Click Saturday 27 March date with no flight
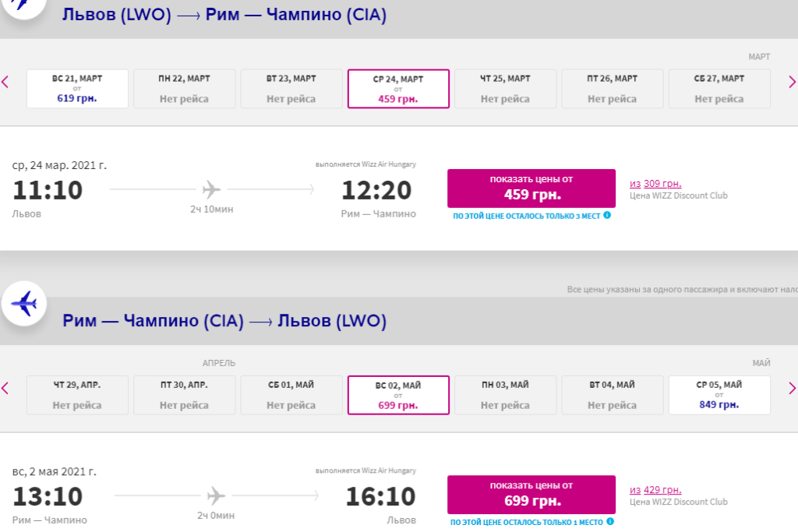The width and height of the screenshot is (798, 532). (719, 89)
